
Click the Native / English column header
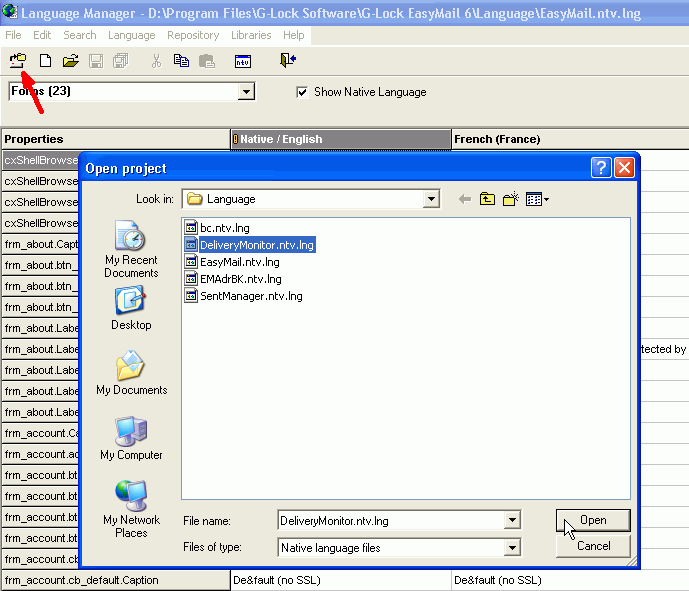pyautogui.click(x=341, y=139)
